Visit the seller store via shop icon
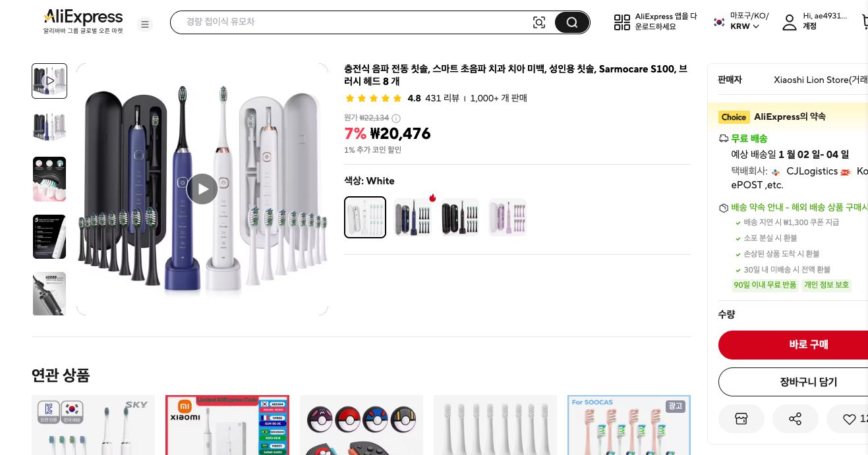The image size is (868, 455). 741,419
